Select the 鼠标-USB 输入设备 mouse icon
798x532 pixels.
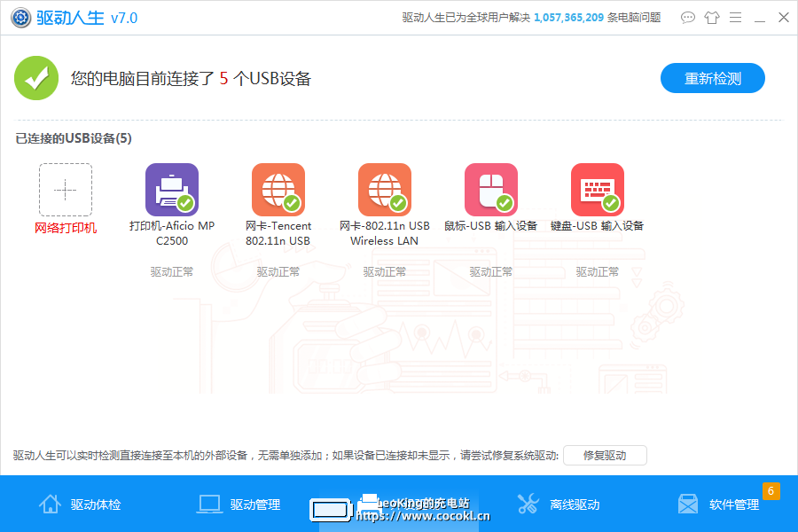tap(491, 190)
